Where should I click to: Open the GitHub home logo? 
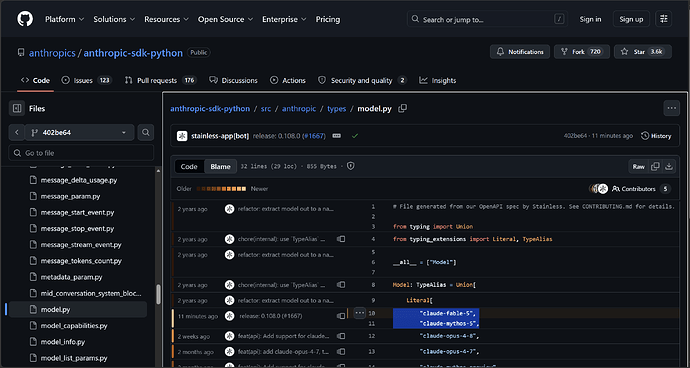pos(25,19)
